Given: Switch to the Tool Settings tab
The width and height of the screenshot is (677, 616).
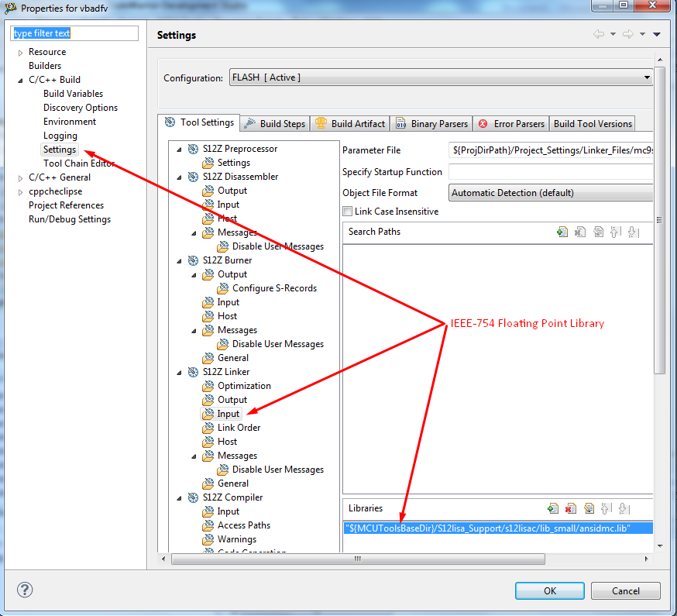Looking at the screenshot, I should point(199,122).
